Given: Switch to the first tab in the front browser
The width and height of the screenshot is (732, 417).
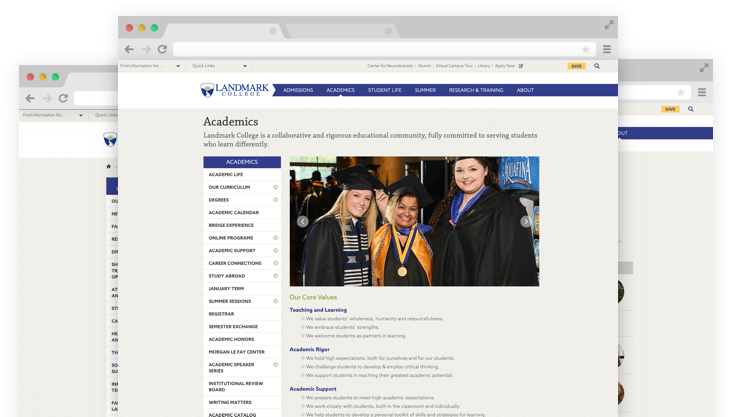Looking at the screenshot, I should [224, 31].
